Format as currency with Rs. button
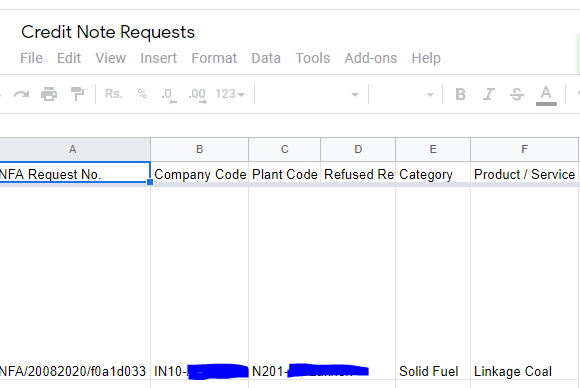This screenshot has height=388, width=580. (114, 94)
